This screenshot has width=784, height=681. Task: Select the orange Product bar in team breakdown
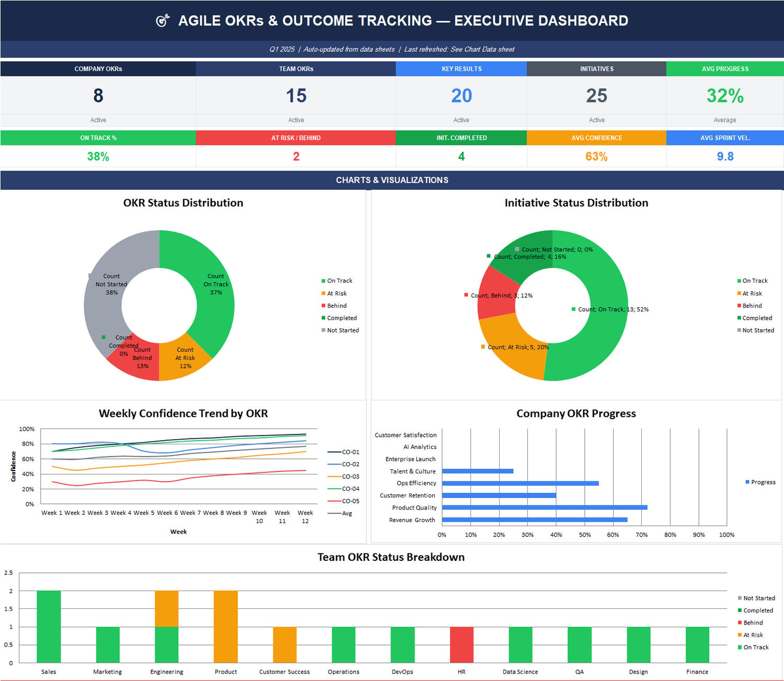pyautogui.click(x=226, y=627)
